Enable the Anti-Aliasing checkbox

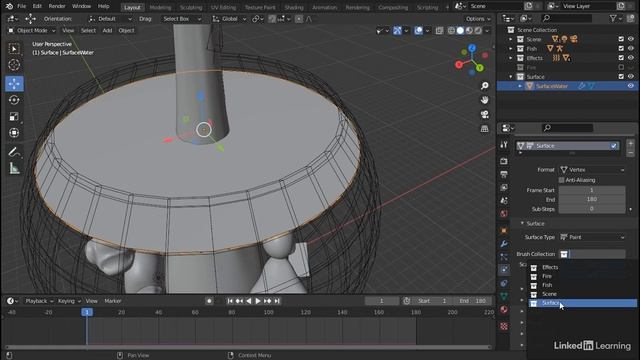(x=562, y=180)
